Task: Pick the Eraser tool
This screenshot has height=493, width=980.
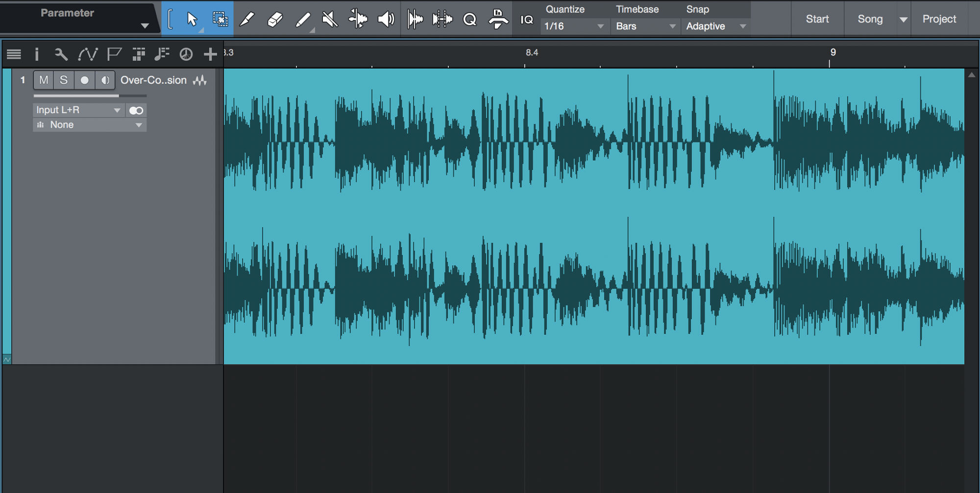Action: (274, 19)
